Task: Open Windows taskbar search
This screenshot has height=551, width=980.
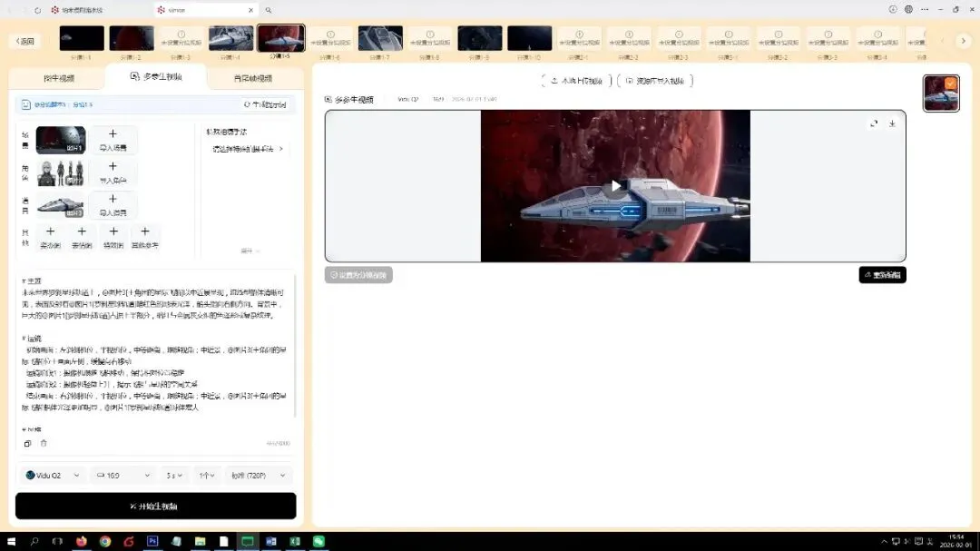Action: point(34,541)
